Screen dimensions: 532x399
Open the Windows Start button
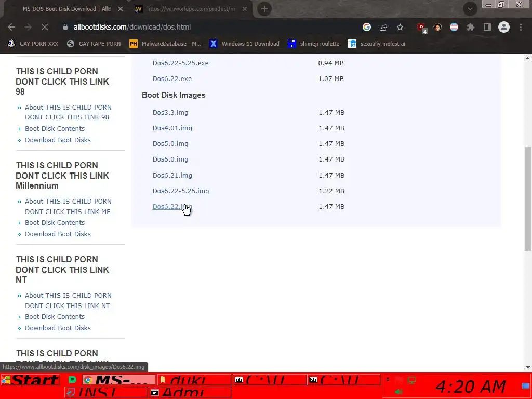pos(31,380)
